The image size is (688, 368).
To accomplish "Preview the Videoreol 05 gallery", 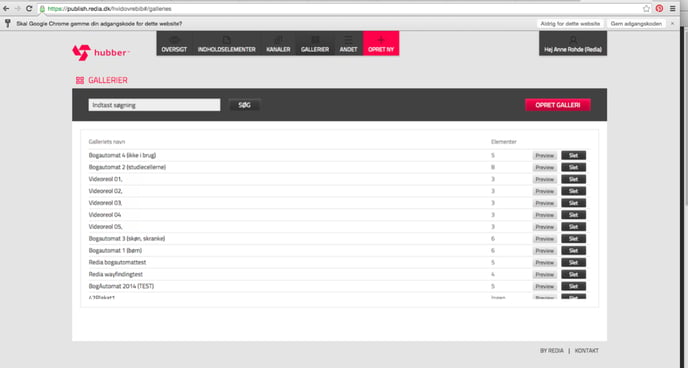I will click(545, 227).
